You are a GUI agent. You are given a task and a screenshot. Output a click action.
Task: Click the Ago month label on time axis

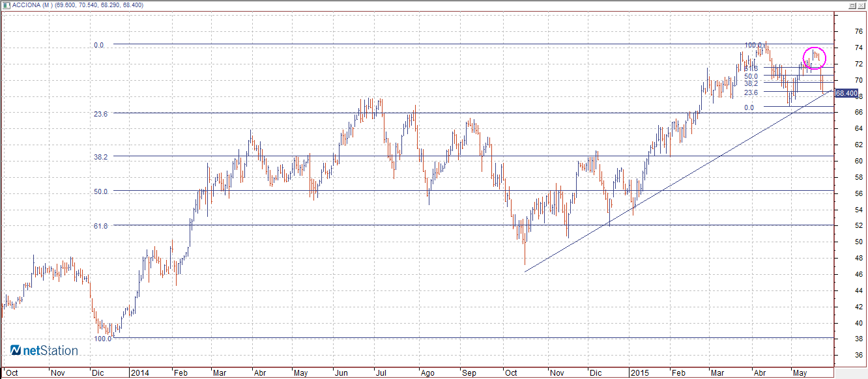point(427,373)
